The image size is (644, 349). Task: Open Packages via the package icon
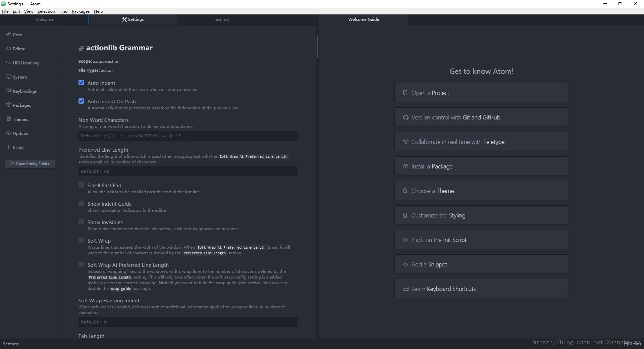(9, 105)
